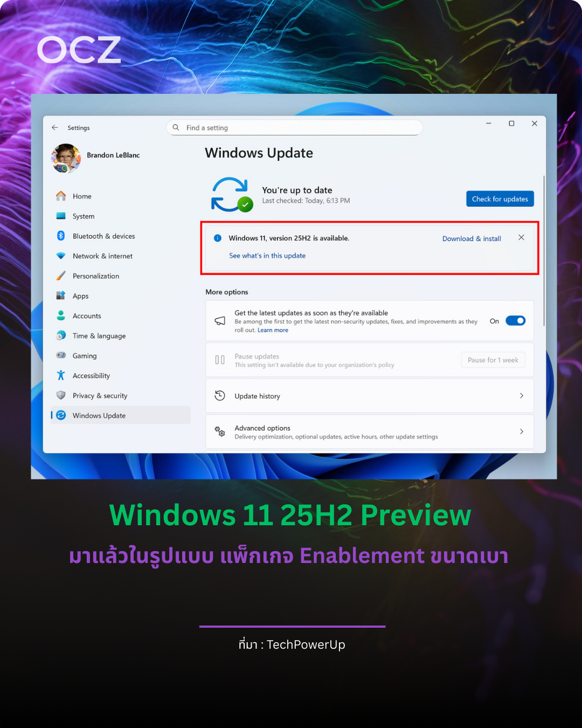This screenshot has height=728, width=582.
Task: Click the Bluetooth icon in sidebar
Action: [61, 236]
